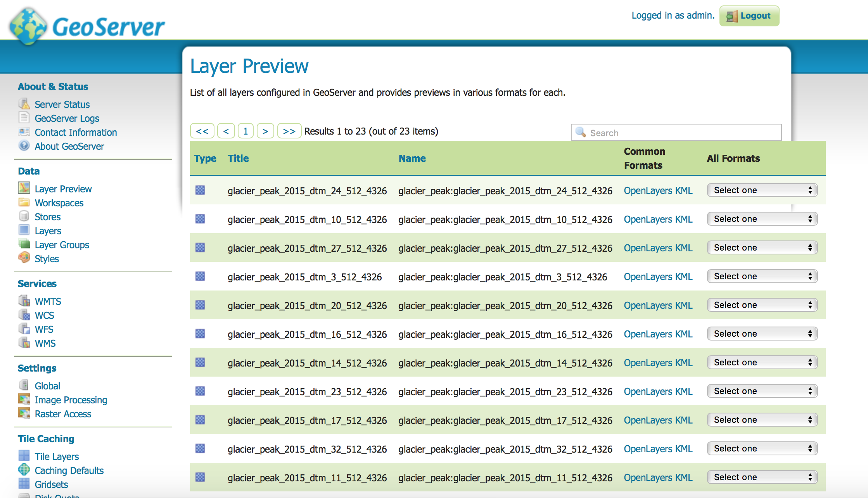Click the layer Search input field
Viewport: 868px width, 498px height.
point(676,133)
